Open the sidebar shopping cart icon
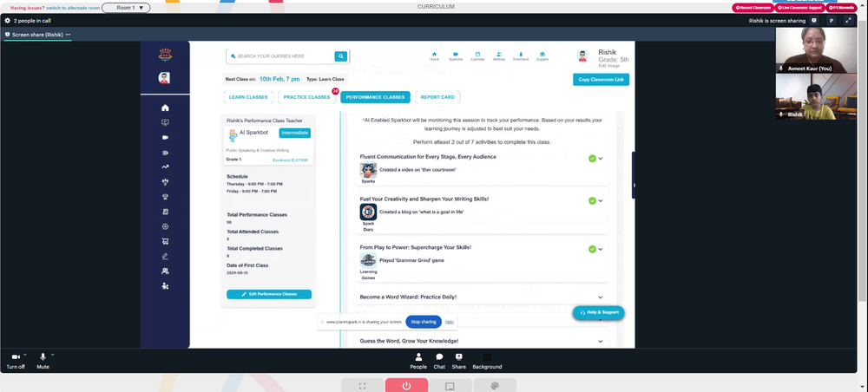 click(x=165, y=242)
